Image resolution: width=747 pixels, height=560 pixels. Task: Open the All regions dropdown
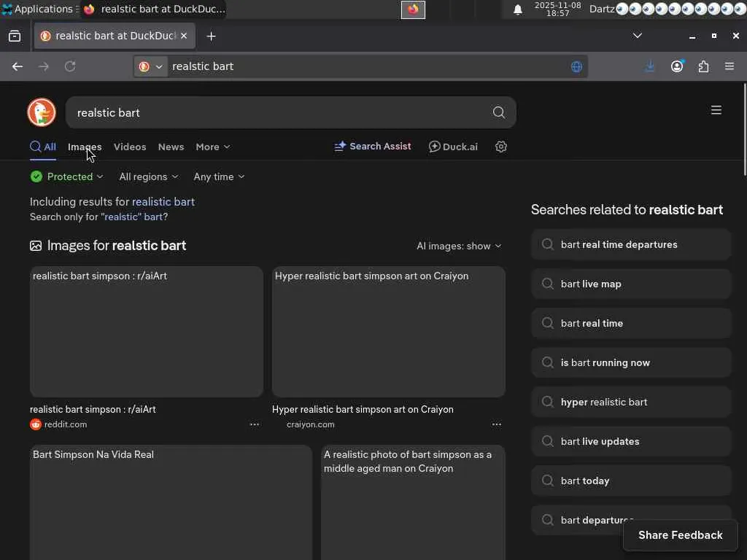point(149,176)
